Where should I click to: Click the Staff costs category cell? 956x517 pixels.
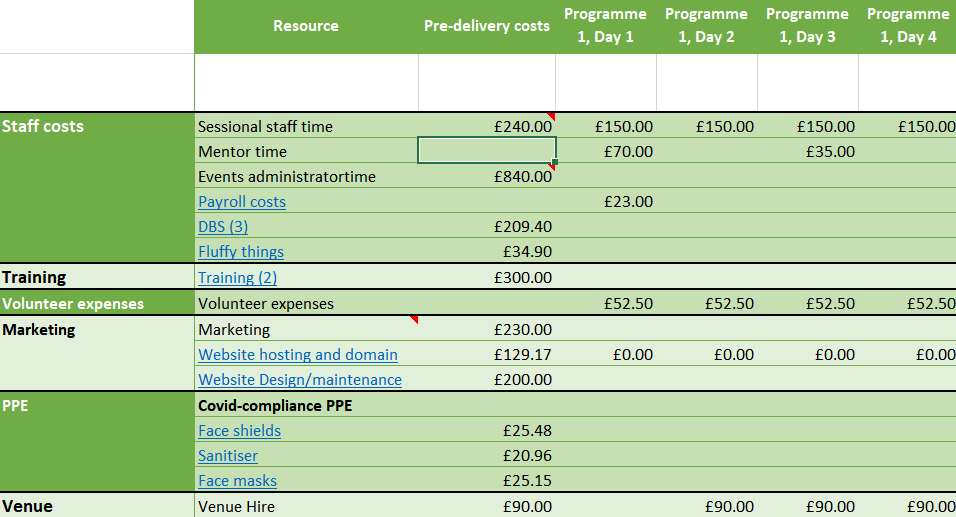point(96,127)
